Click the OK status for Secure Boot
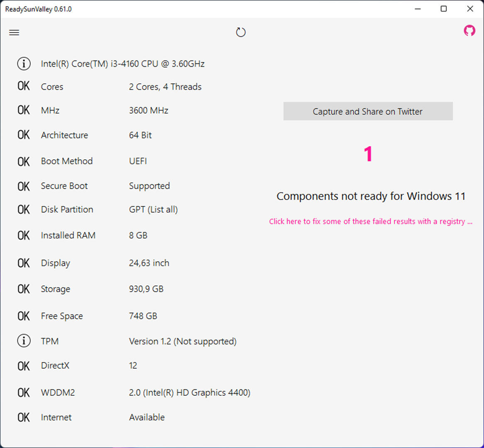The width and height of the screenshot is (484, 448). 24,186
